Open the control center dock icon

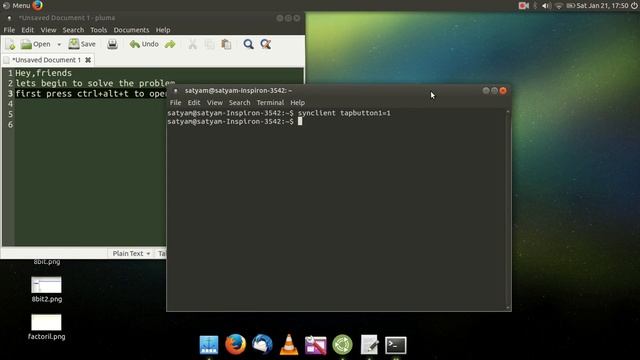click(x=316, y=345)
